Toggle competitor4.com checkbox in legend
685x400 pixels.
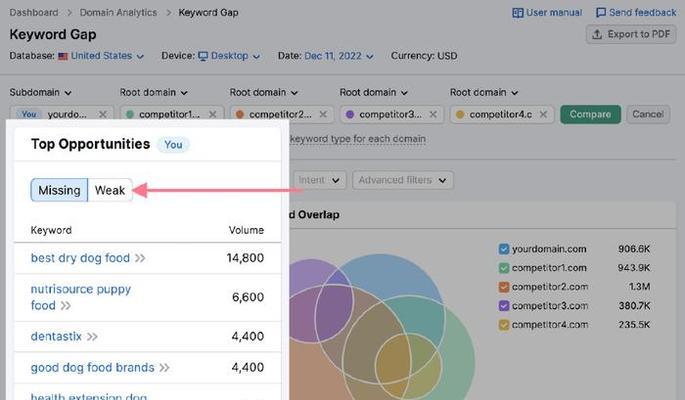pos(504,325)
